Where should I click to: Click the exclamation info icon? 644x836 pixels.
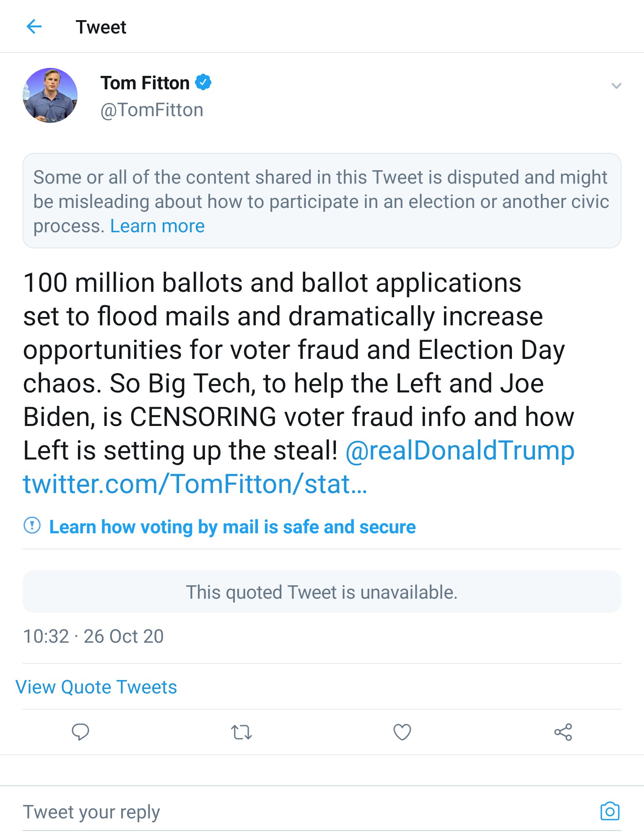(x=32, y=525)
